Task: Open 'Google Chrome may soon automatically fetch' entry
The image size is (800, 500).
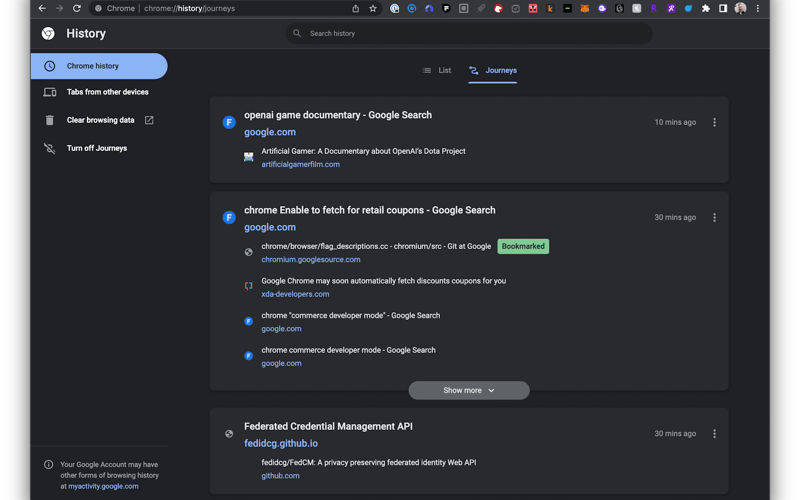Action: [x=384, y=281]
